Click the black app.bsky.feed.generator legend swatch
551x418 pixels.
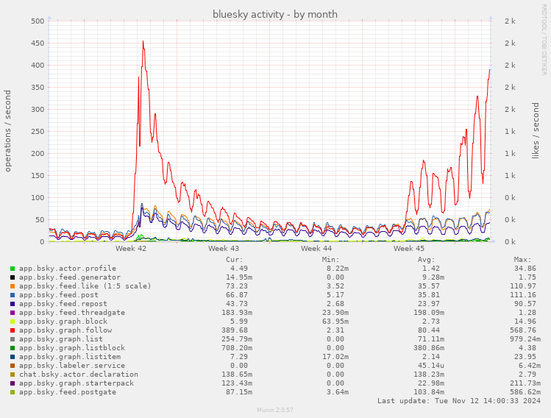click(13, 277)
